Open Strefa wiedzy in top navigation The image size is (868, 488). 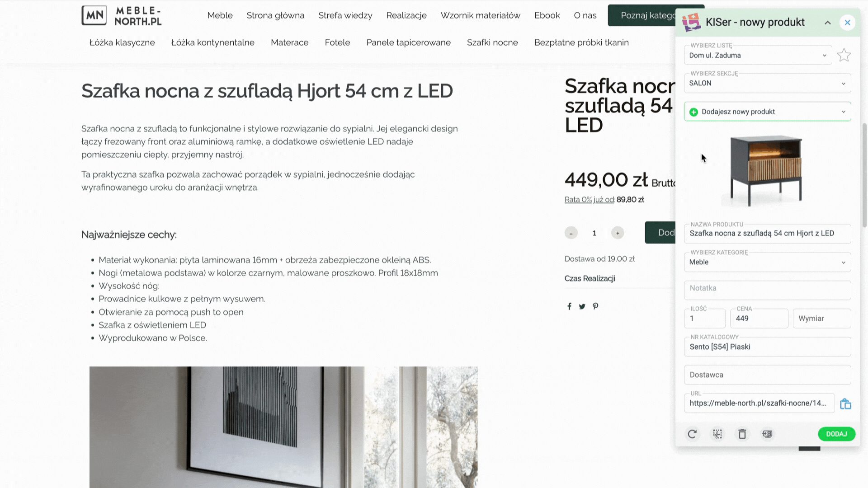345,15
